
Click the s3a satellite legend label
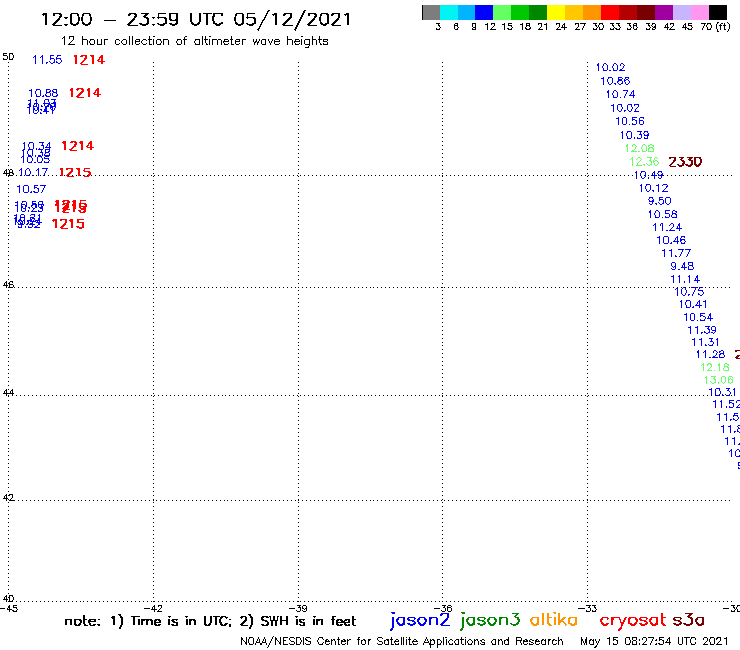coord(688,620)
